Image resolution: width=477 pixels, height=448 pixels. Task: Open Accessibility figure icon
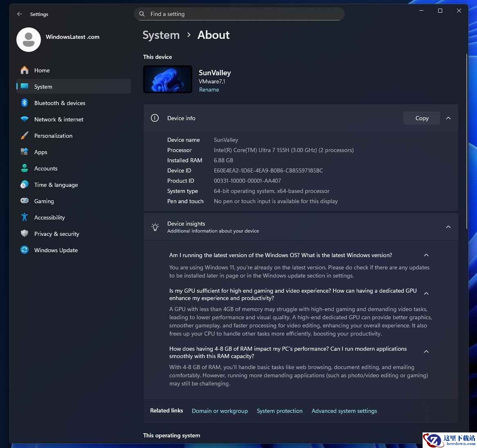pyautogui.click(x=24, y=217)
